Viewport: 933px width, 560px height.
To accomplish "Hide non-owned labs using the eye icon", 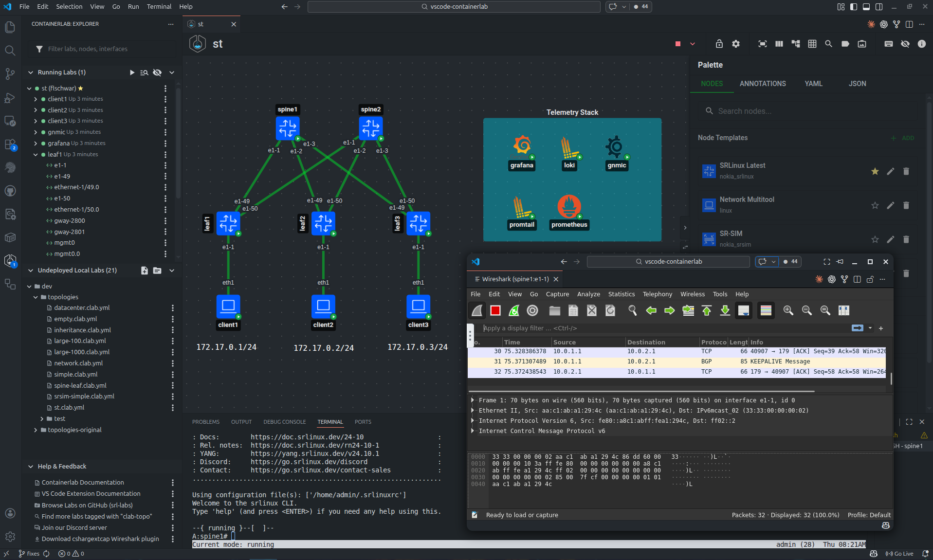I will [x=157, y=72].
